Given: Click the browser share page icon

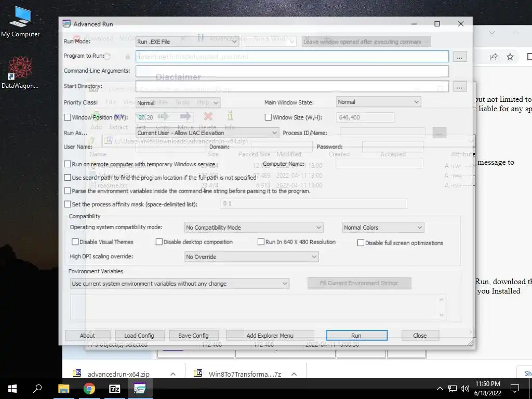Looking at the screenshot, I should click(x=494, y=57).
